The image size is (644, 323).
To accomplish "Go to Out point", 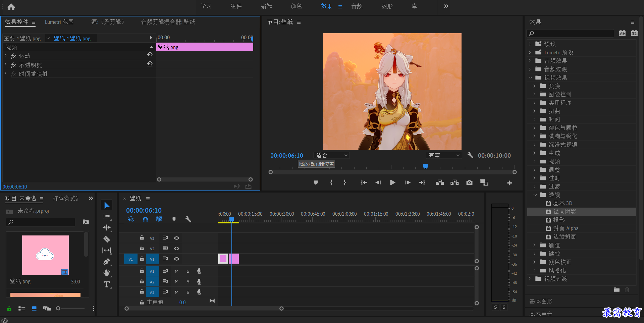I will pos(422,182).
